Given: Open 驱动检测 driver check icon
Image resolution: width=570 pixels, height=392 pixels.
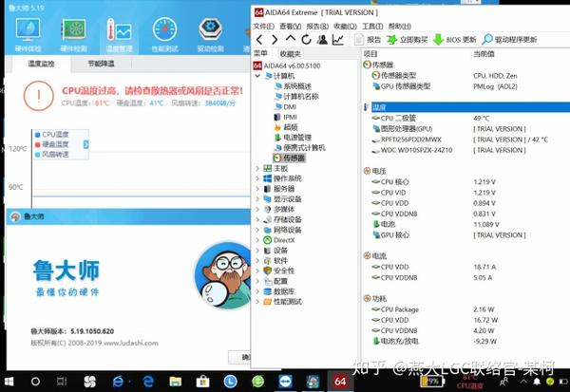Looking at the screenshot, I should 211,31.
